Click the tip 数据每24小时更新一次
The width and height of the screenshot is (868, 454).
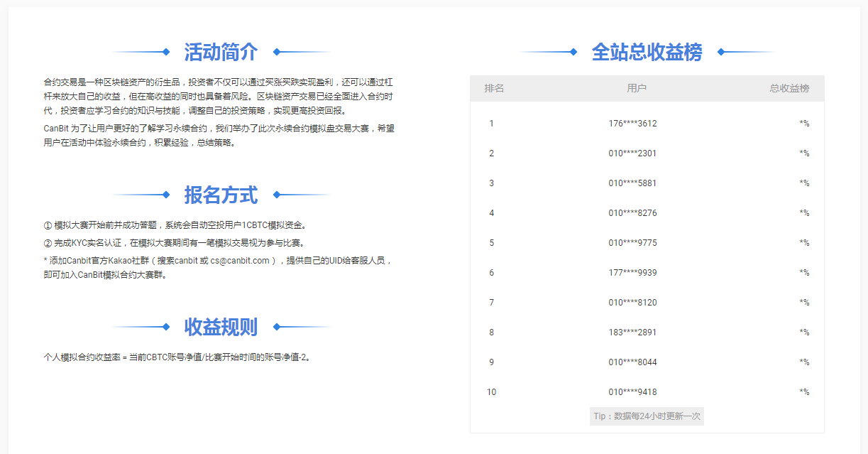(x=647, y=416)
